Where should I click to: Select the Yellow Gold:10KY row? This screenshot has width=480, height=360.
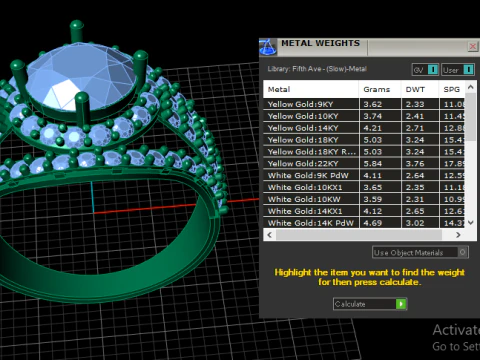point(364,116)
